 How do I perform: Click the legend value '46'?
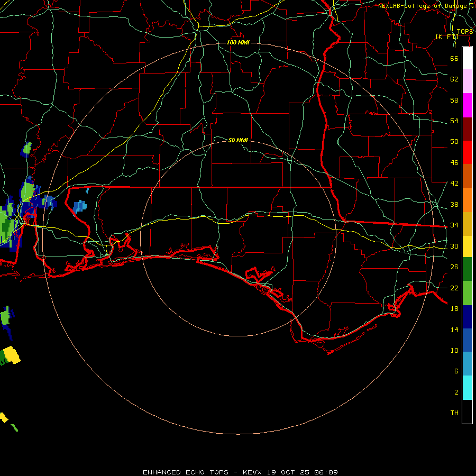pyautogui.click(x=454, y=163)
